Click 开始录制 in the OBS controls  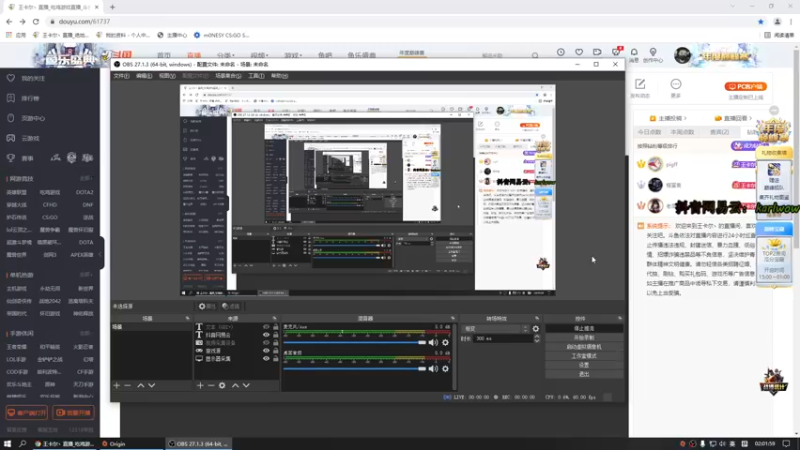point(584,338)
